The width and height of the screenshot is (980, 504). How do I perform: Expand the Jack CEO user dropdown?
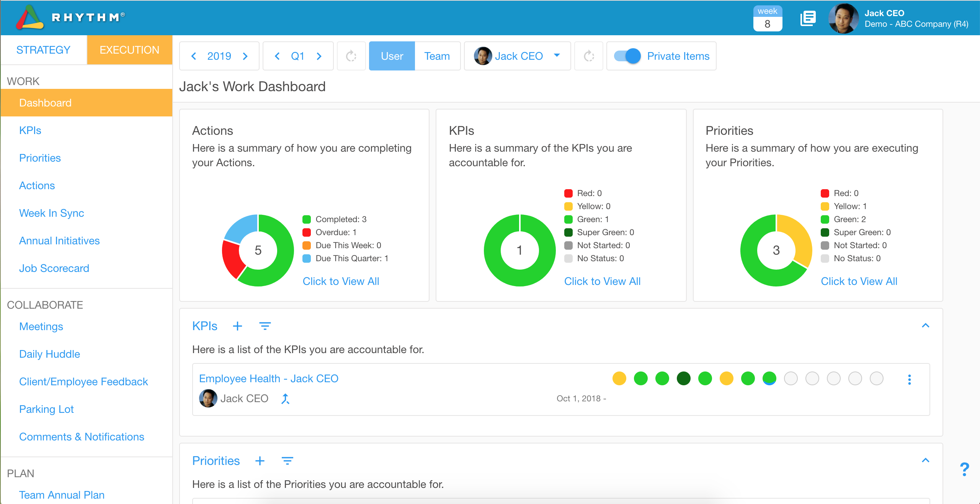pyautogui.click(x=558, y=57)
